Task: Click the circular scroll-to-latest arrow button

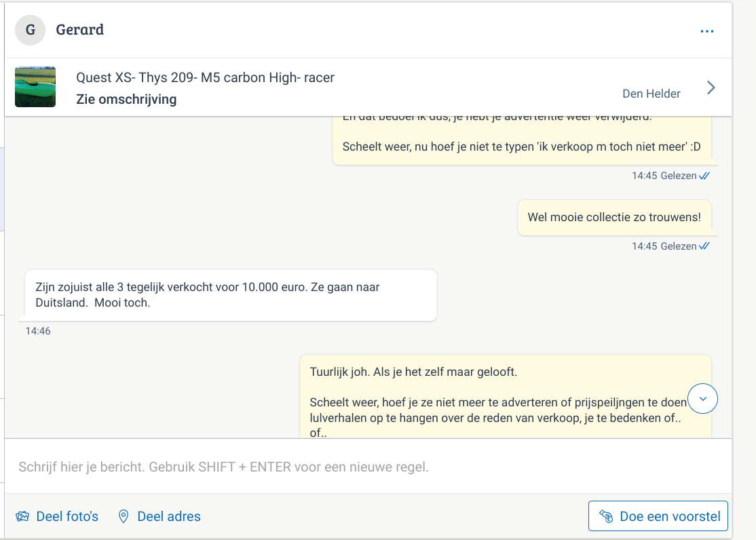Action: click(703, 399)
